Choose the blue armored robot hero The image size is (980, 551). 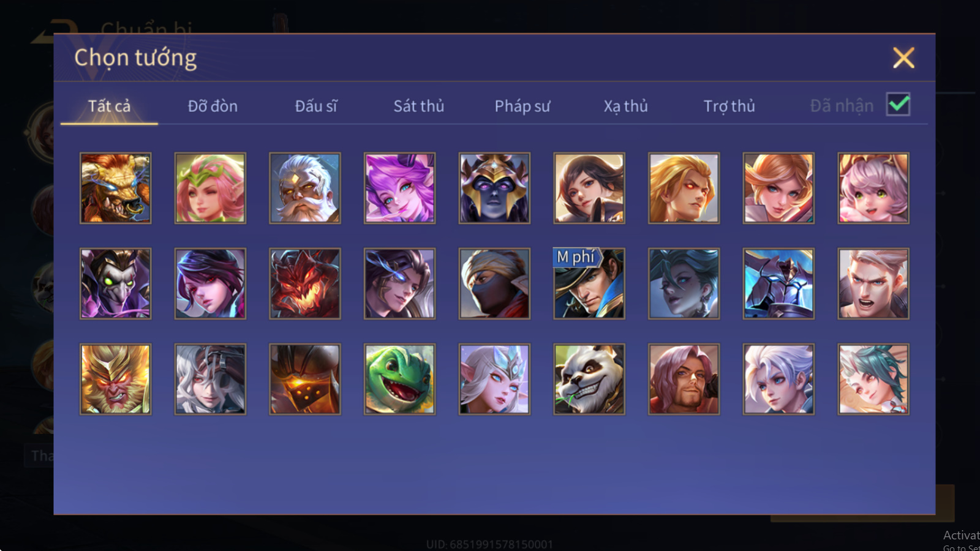778,283
